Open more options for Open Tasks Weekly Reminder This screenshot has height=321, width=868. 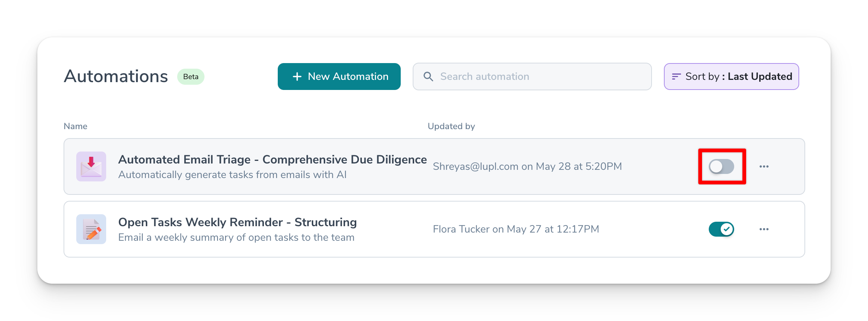point(764,229)
